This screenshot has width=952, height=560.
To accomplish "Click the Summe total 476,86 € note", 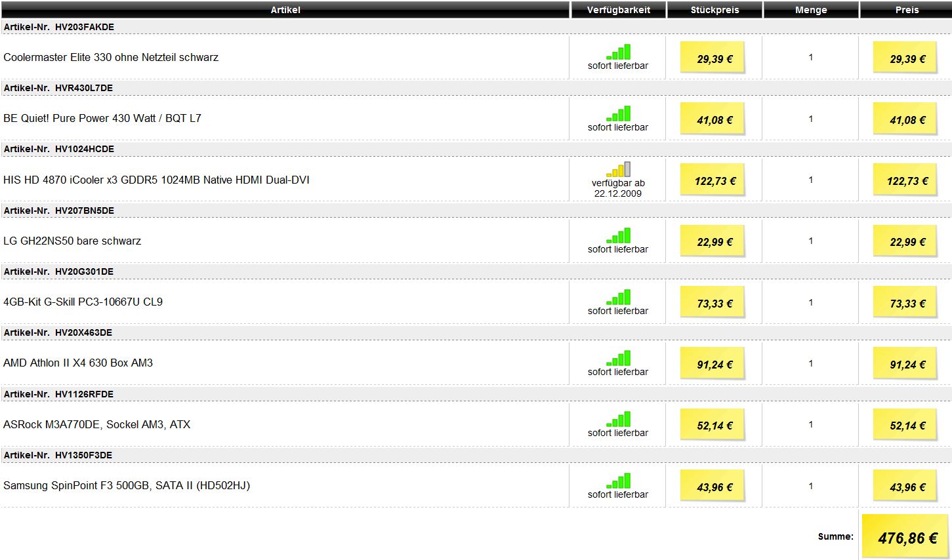I will (x=905, y=537).
